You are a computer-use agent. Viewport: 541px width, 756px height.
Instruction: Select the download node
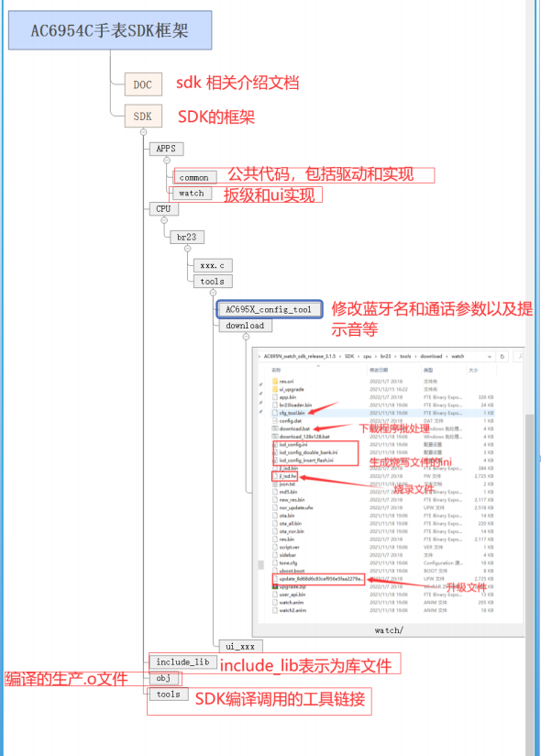pyautogui.click(x=245, y=326)
